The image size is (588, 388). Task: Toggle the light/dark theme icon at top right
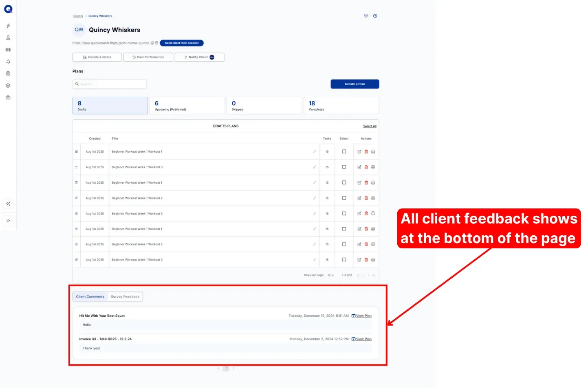(366, 16)
